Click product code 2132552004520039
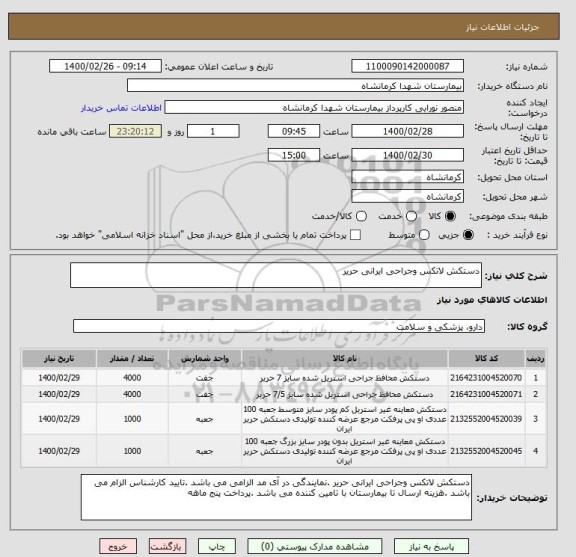The height and width of the screenshot is (557, 576). tap(486, 419)
